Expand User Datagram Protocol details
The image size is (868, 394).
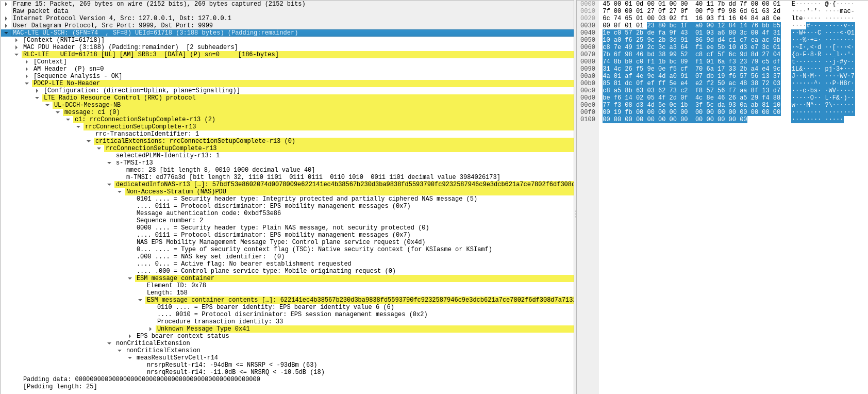(x=6, y=26)
